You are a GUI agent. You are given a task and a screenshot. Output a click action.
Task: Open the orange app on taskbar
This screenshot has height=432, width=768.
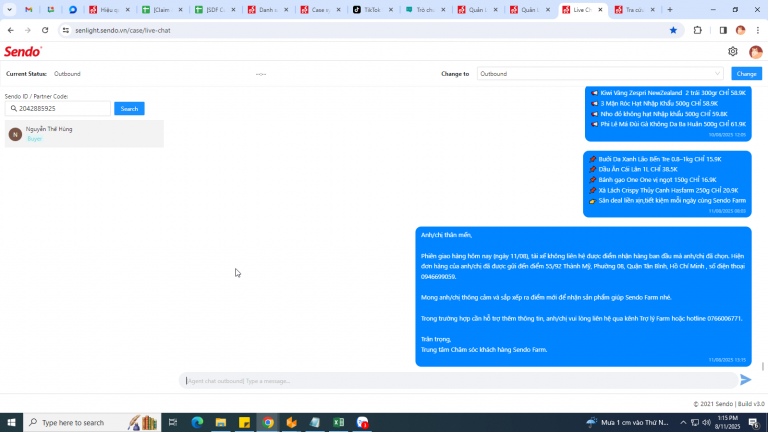click(x=291, y=422)
